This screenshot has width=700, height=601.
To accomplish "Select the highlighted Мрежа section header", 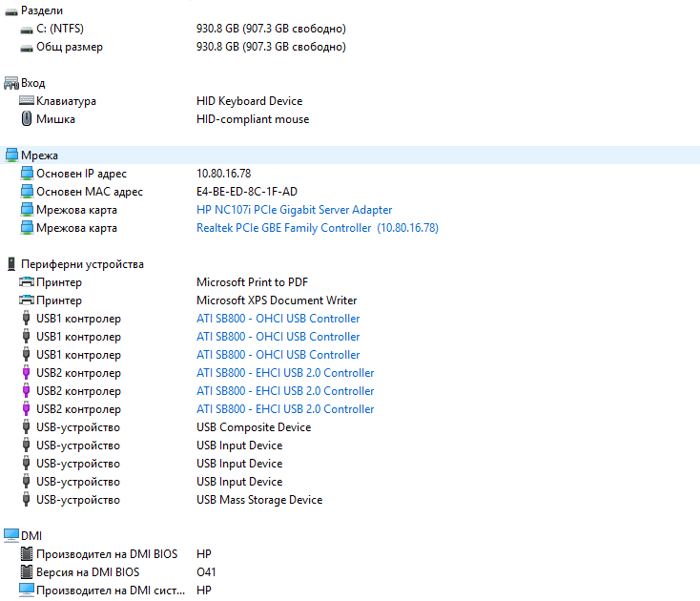I will [40, 155].
